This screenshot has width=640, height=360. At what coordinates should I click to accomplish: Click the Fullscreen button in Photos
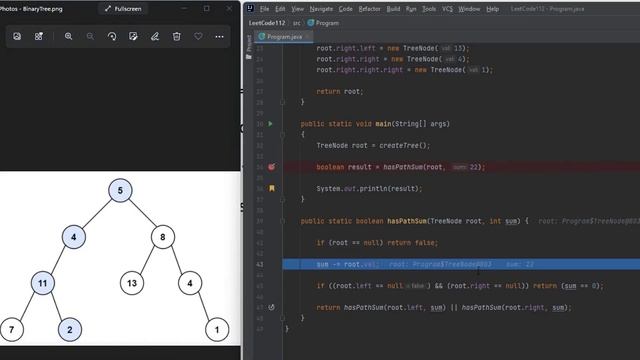click(123, 9)
